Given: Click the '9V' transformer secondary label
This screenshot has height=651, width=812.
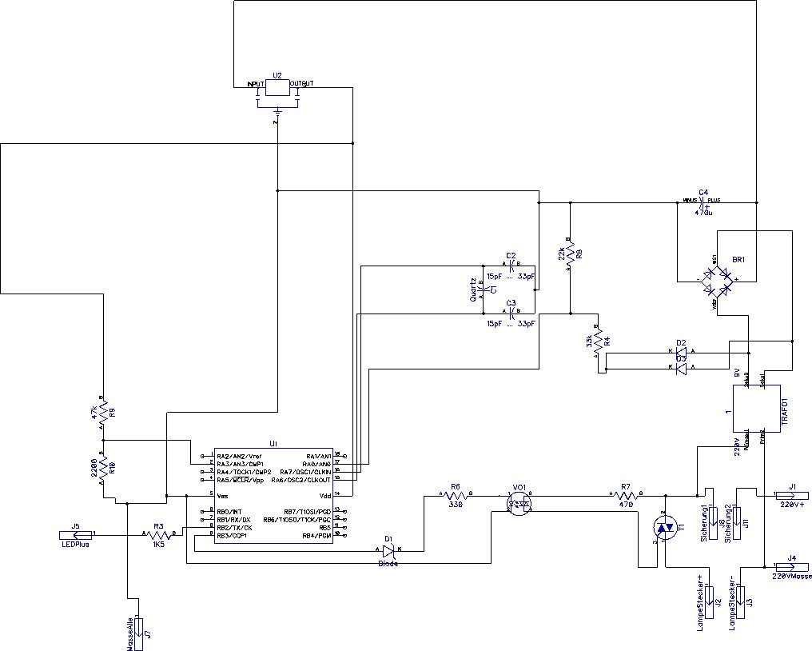Looking at the screenshot, I should pyautogui.click(x=737, y=373).
